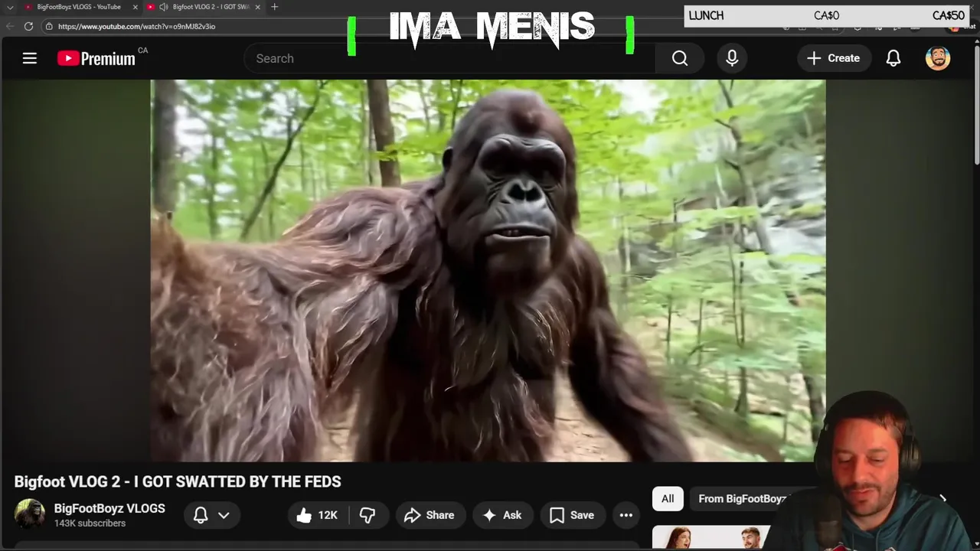The height and width of the screenshot is (551, 980).
Task: Close the Bigfoot VLOG 2 tab
Action: 257,7
